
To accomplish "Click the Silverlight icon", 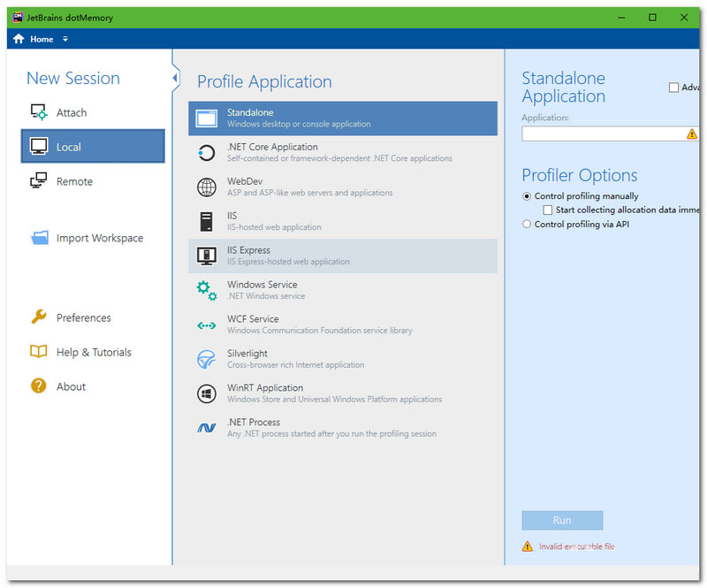I will [207, 359].
